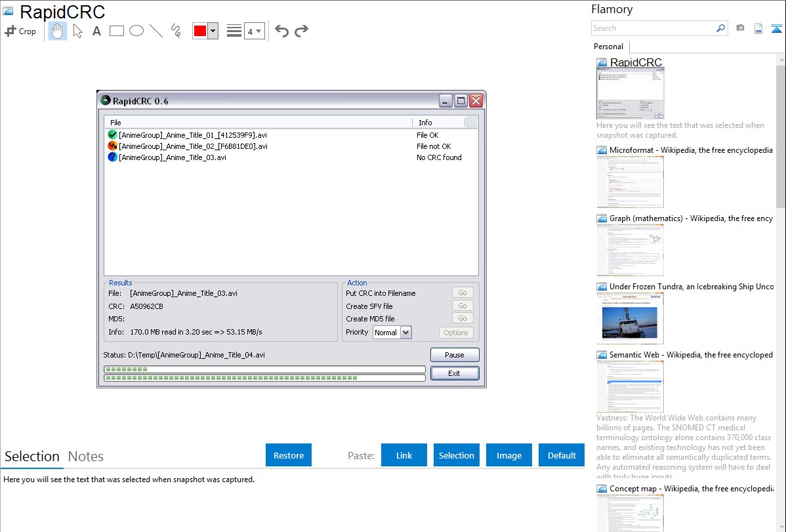Image resolution: width=786 pixels, height=532 pixels.
Task: Open the Graph (mathematics) snapshot thumbnail
Action: 630,250
